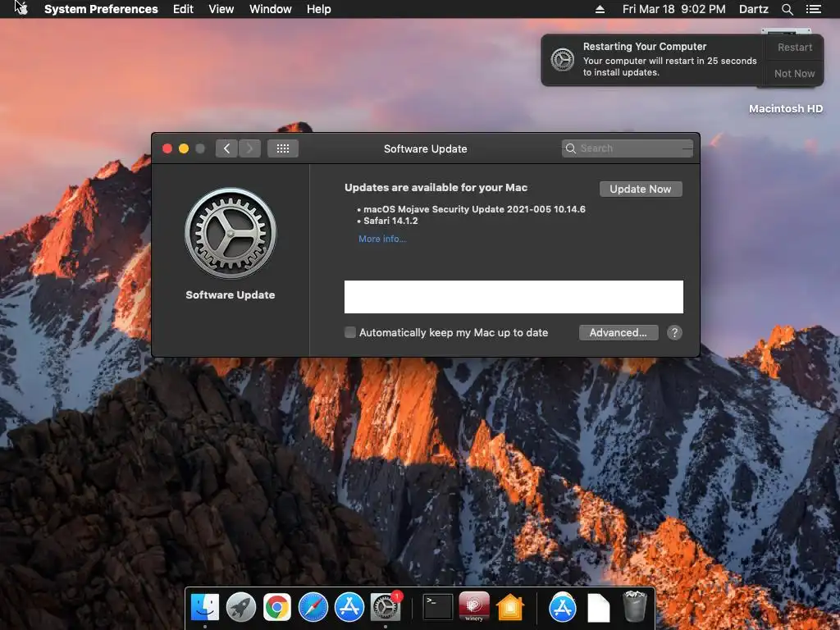The width and height of the screenshot is (840, 630).
Task: Open the More info… link
Action: click(382, 239)
